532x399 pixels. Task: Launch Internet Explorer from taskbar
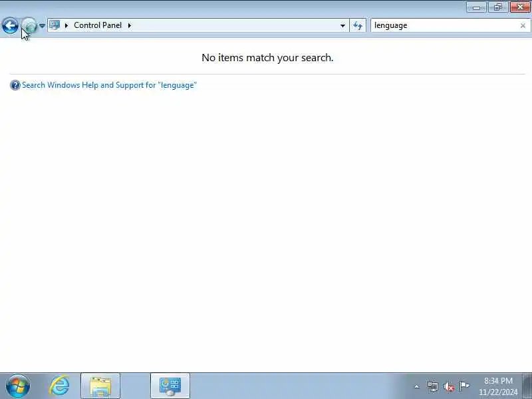pyautogui.click(x=59, y=386)
